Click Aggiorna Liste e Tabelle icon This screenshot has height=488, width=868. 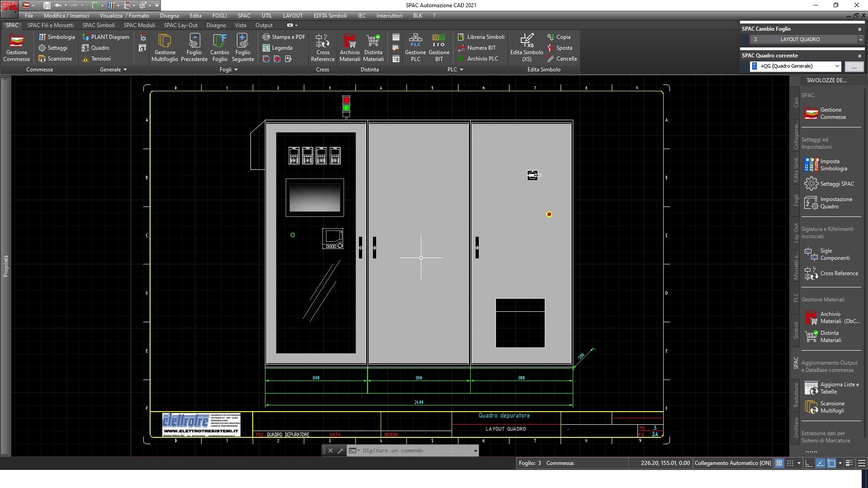click(811, 388)
